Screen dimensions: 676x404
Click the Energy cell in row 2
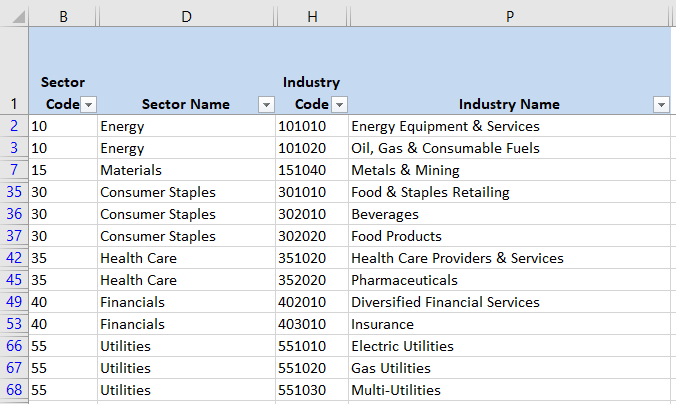186,126
